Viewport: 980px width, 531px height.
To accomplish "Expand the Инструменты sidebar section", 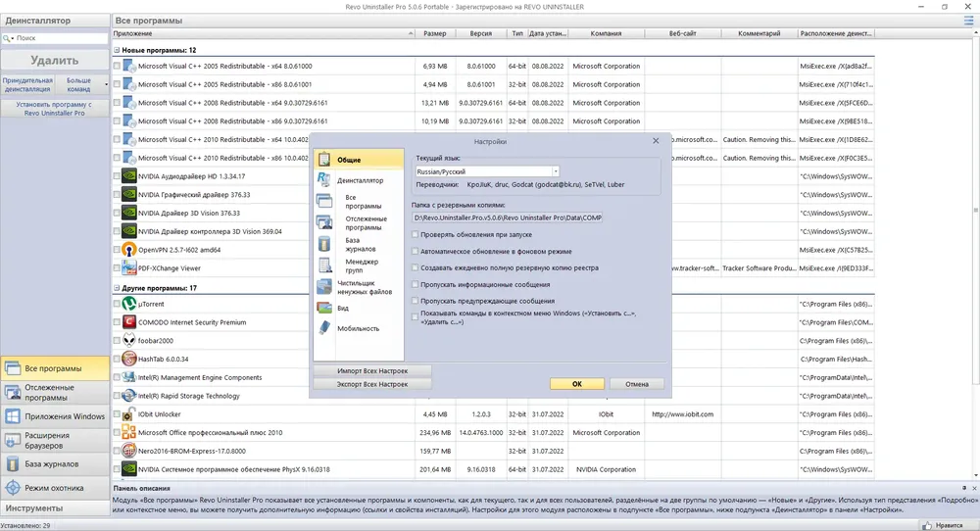I will pos(55,507).
